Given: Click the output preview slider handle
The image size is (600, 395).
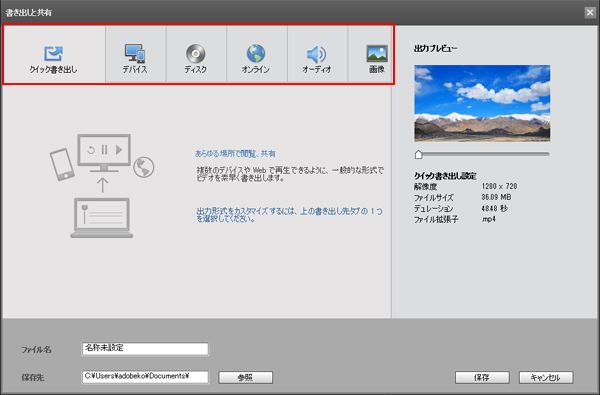Looking at the screenshot, I should pyautogui.click(x=418, y=154).
